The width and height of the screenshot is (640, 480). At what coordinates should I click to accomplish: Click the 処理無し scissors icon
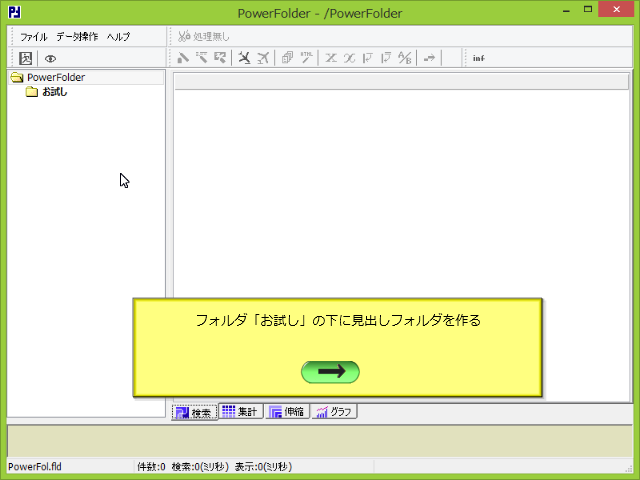pos(184,36)
